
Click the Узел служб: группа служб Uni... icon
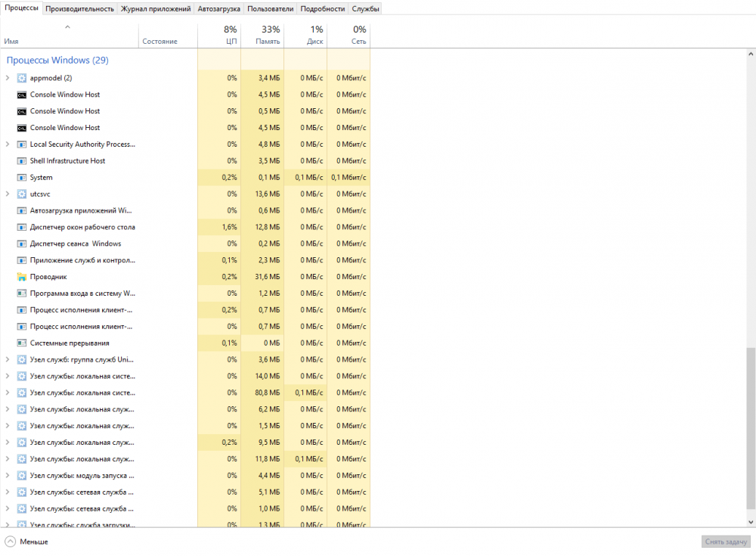22,359
